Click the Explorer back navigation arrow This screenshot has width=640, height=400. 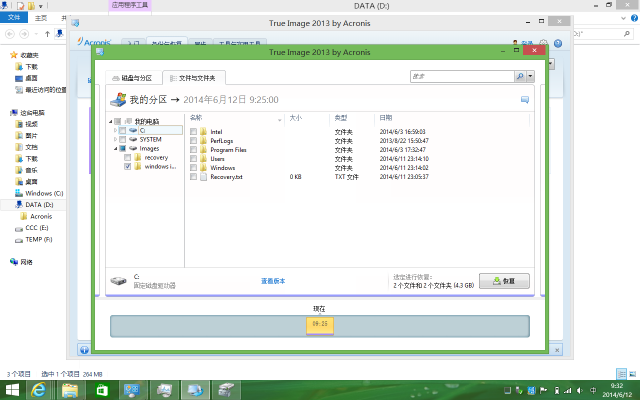(x=10, y=34)
